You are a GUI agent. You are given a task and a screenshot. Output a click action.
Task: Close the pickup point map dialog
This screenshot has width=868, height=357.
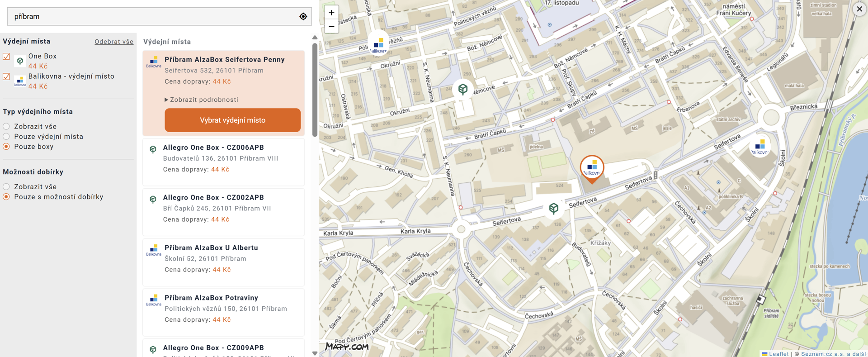click(x=859, y=9)
